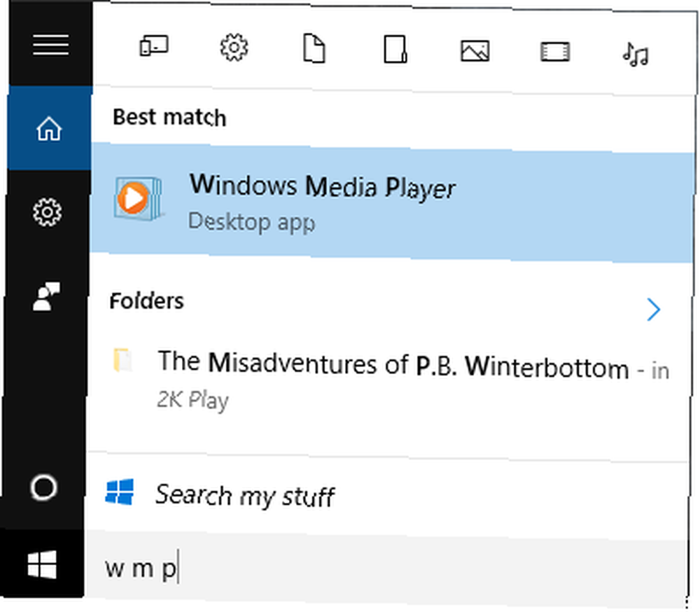Click the folder icon beside Winterbottom result

122,360
